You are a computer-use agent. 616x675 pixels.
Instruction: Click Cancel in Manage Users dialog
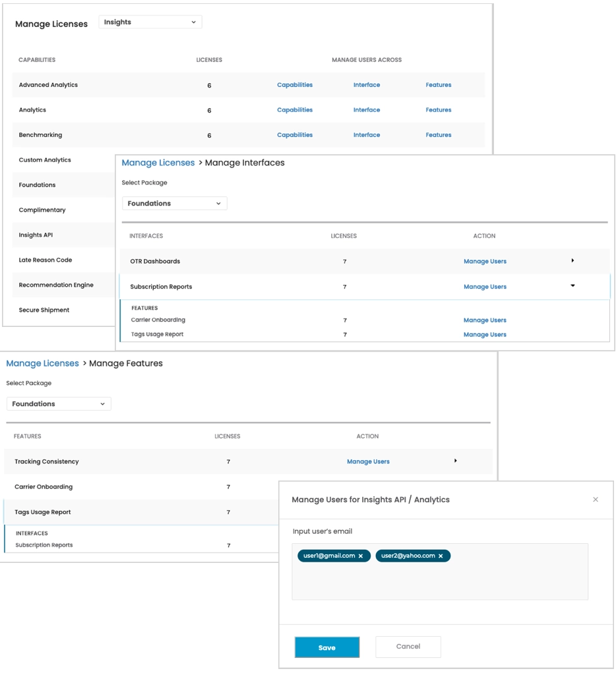pos(408,647)
